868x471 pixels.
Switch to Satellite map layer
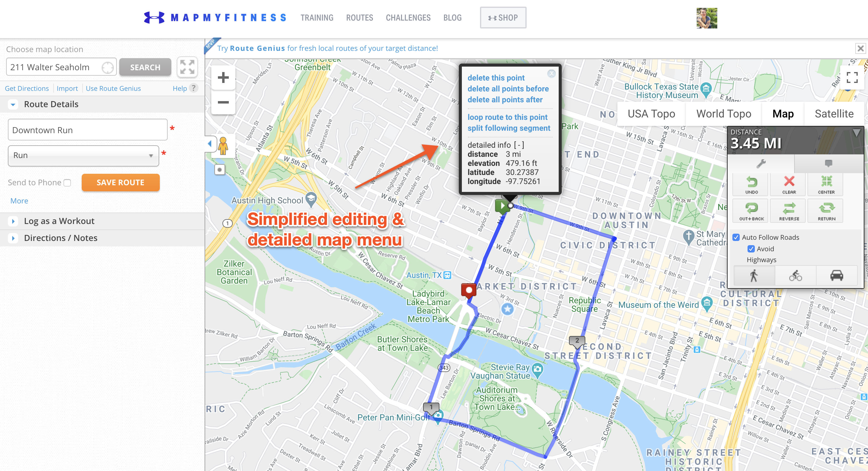coord(834,114)
